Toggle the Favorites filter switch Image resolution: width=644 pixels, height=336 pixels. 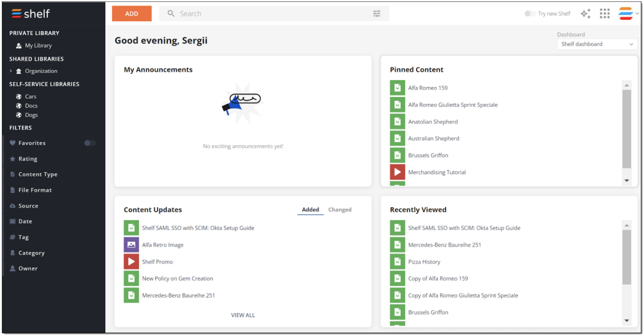click(x=90, y=143)
